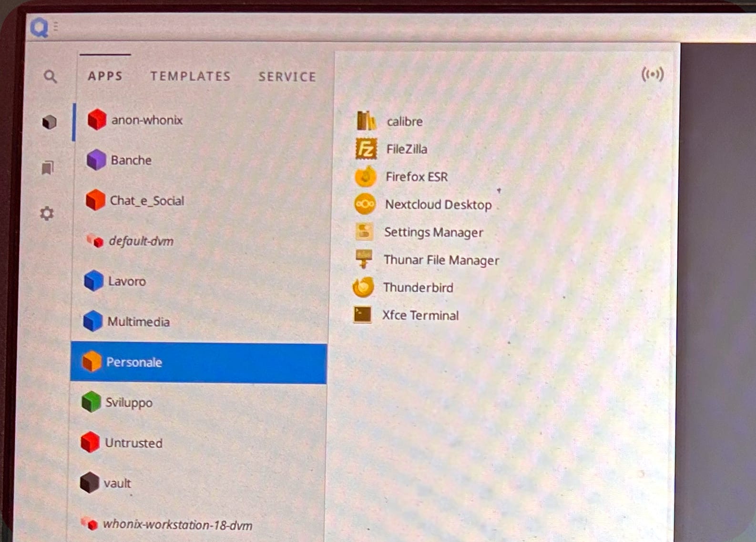
Task: Select the anon-whonix qube
Action: point(146,120)
